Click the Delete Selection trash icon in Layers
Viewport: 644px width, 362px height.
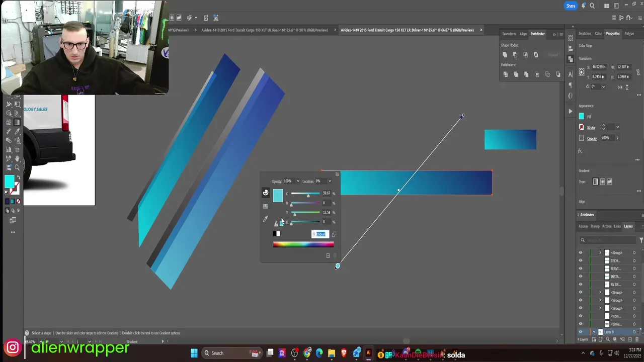tap(637, 339)
